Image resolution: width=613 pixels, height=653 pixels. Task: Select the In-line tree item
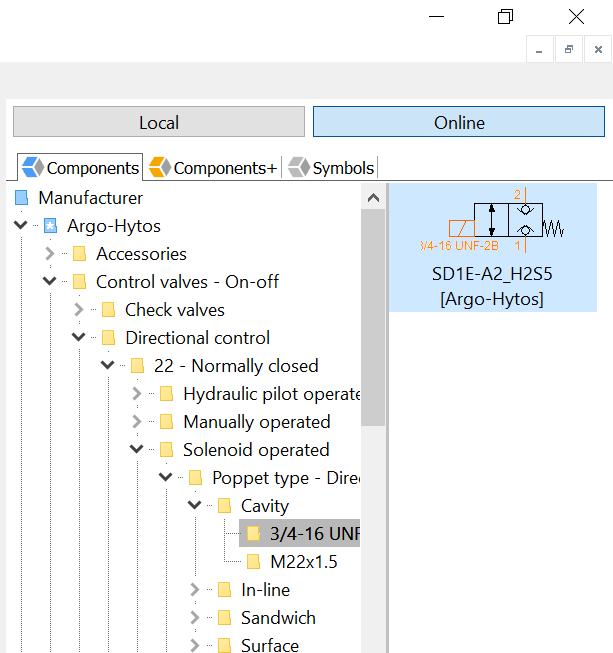tap(265, 590)
